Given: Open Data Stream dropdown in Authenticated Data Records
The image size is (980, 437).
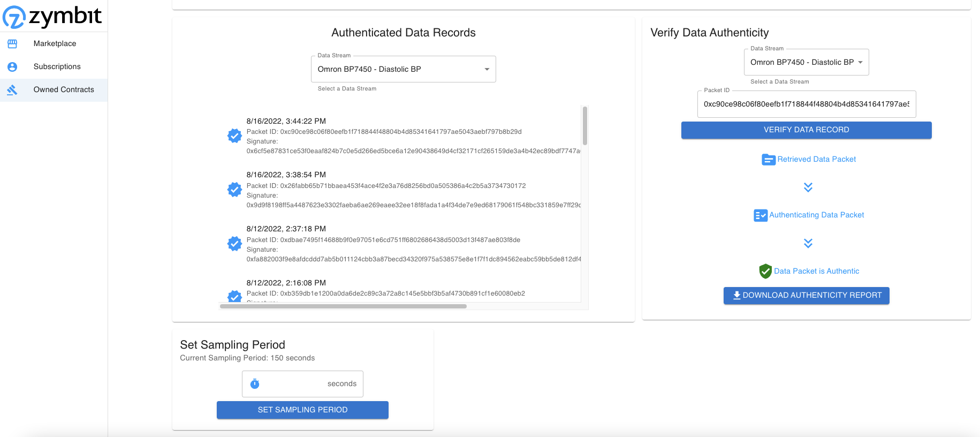Looking at the screenshot, I should 404,69.
